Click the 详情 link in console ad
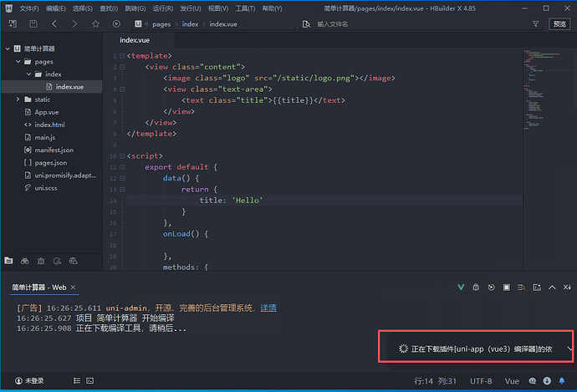 (268, 308)
